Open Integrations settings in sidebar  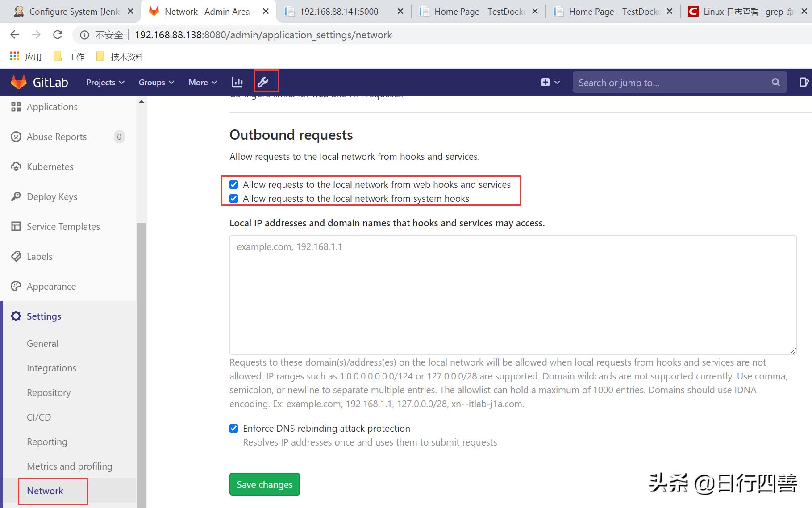tap(51, 368)
